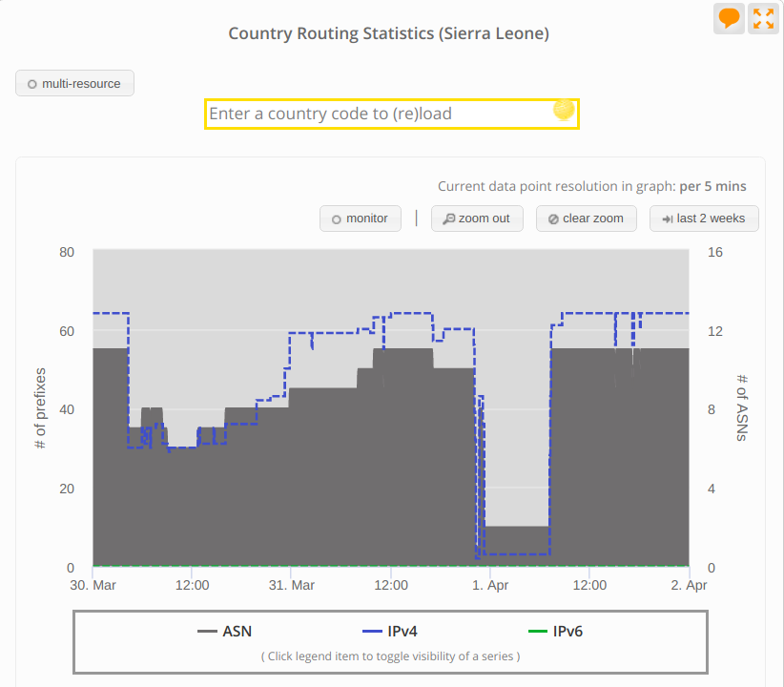Click the yellow badge inside the input field

tap(563, 113)
